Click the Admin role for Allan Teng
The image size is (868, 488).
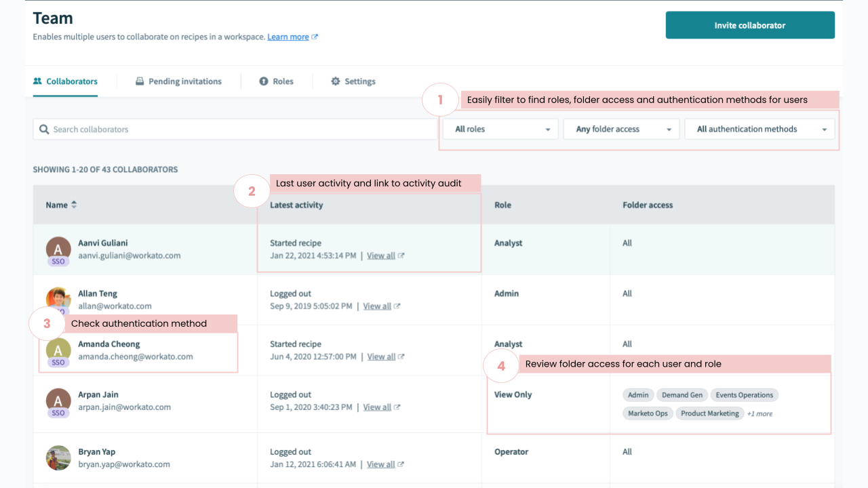click(x=507, y=293)
